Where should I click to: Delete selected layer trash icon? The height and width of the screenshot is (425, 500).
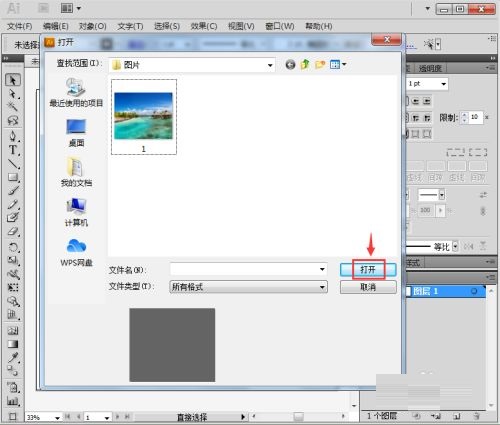[x=476, y=416]
